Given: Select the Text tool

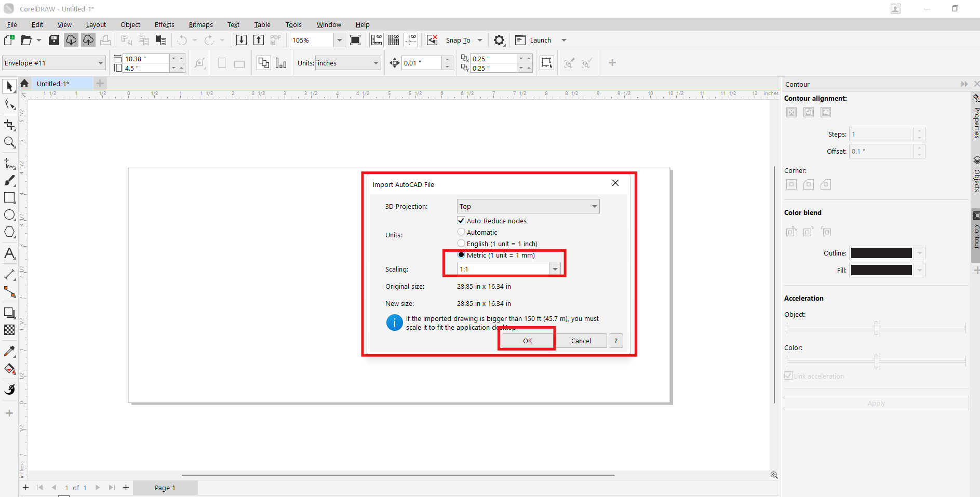Looking at the screenshot, I should 9,253.
